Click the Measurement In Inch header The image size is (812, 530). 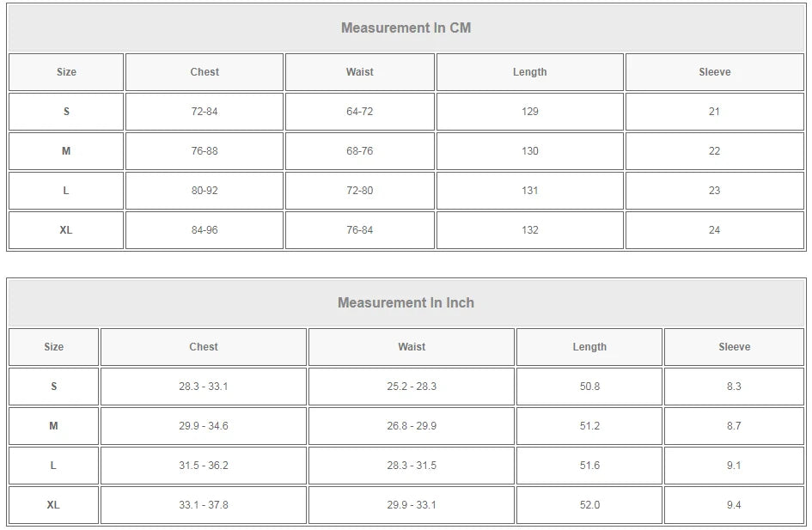(x=406, y=302)
